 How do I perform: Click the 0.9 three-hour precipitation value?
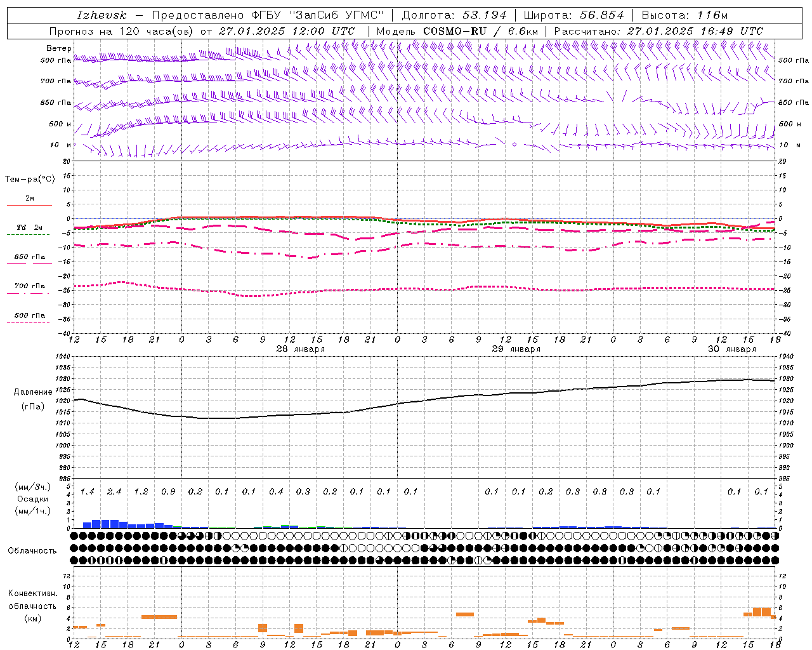(168, 491)
